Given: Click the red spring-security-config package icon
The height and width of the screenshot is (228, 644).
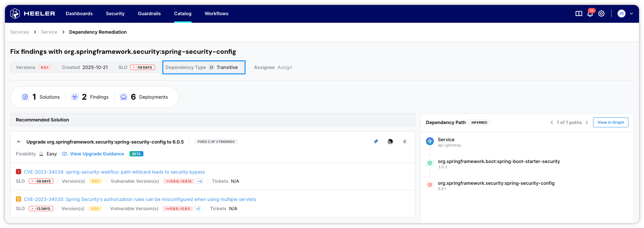Looking at the screenshot, I should coord(430,185).
